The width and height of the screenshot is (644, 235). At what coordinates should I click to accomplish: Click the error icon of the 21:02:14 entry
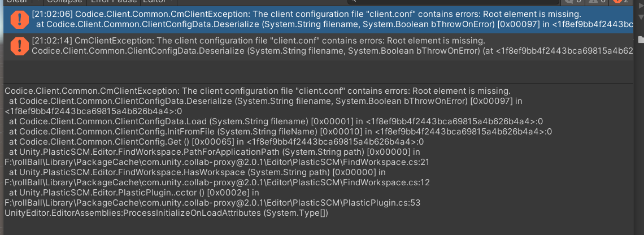[x=19, y=46]
